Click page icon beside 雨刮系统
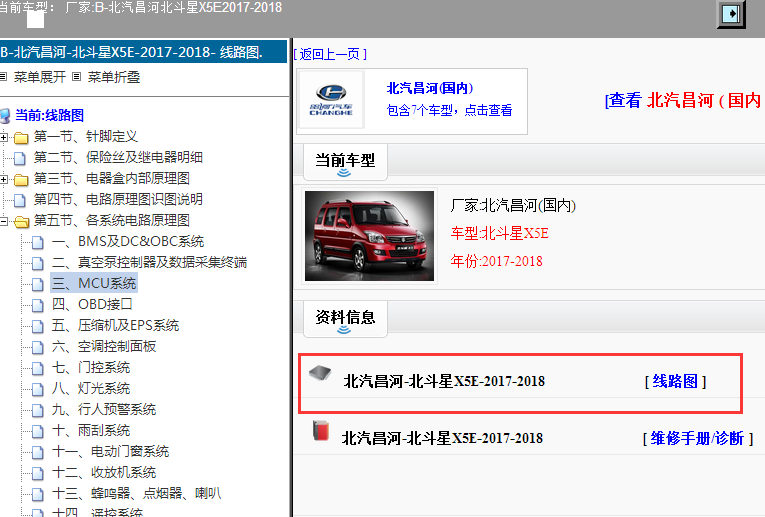 coord(38,431)
